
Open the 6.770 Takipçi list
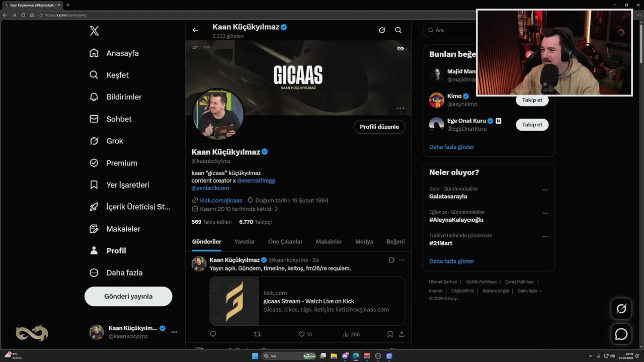tap(256, 222)
